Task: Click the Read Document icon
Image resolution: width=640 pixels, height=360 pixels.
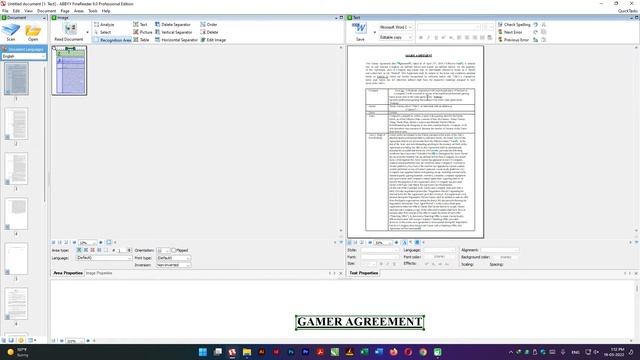Action: [69, 32]
